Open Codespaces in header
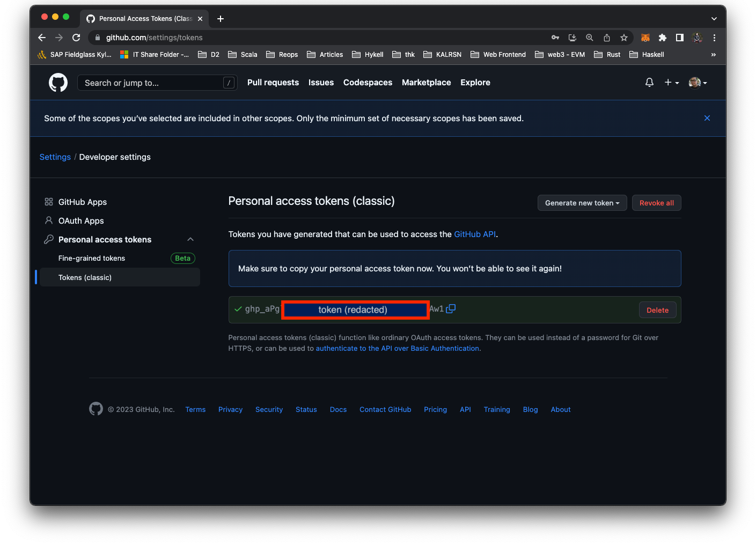 point(368,83)
